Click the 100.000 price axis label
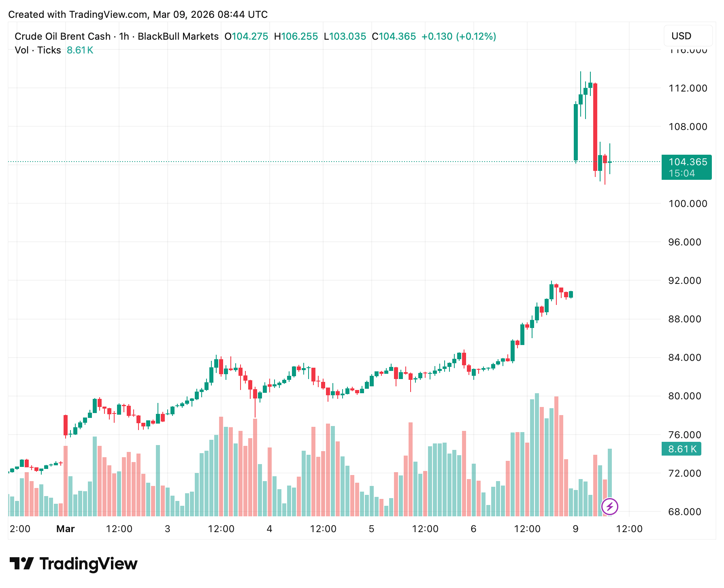Screen dimensions: 724x588 [x=688, y=204]
